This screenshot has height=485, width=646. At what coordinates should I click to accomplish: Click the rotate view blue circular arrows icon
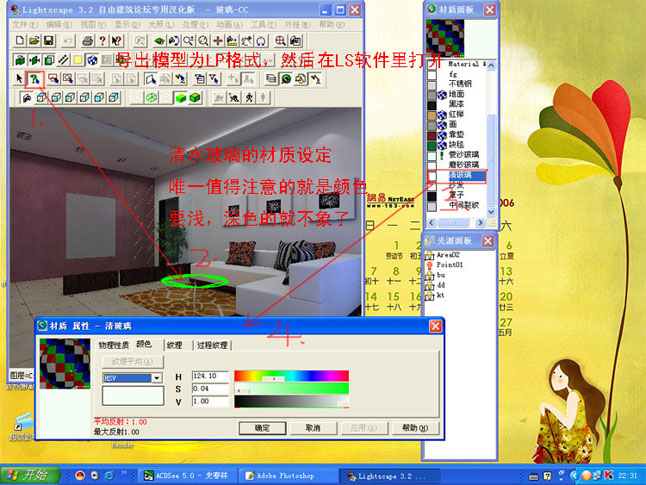pyautogui.click(x=261, y=40)
